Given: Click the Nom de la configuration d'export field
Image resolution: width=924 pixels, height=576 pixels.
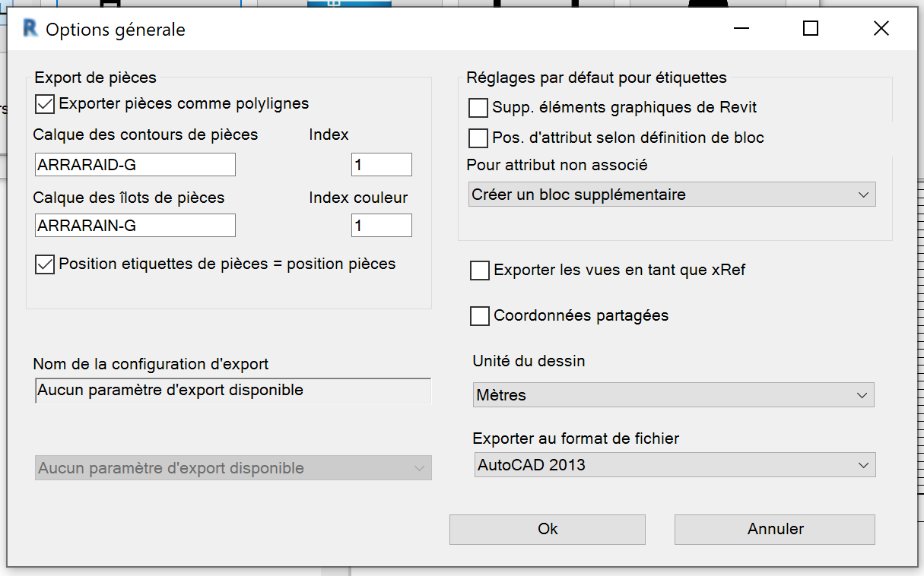Looking at the screenshot, I should [x=233, y=391].
